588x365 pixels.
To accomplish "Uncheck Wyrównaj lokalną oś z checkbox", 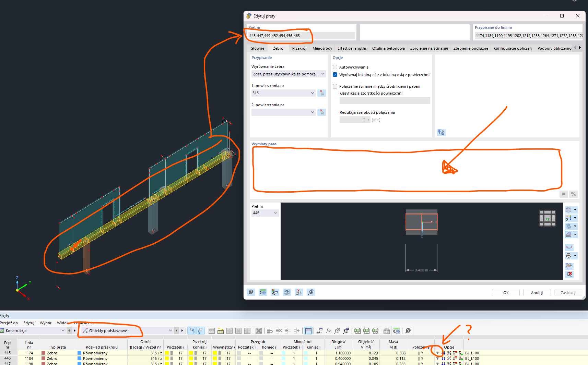I will 335,75.
